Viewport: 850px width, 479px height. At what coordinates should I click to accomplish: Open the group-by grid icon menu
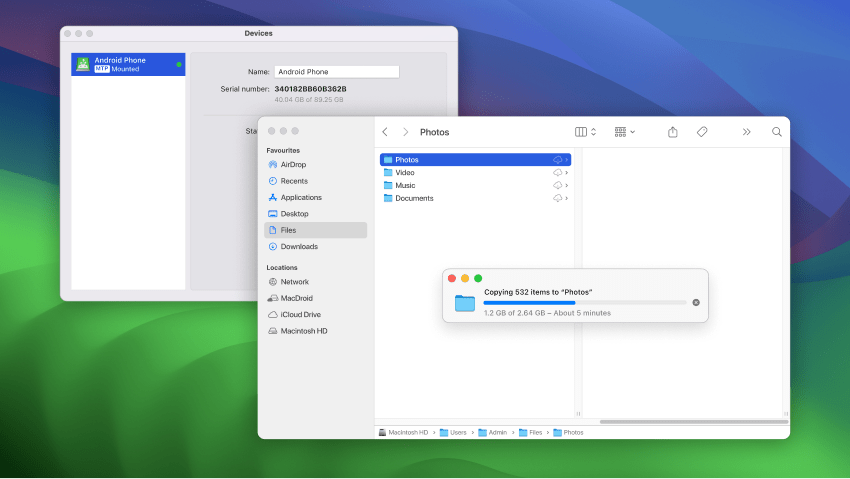[x=624, y=132]
